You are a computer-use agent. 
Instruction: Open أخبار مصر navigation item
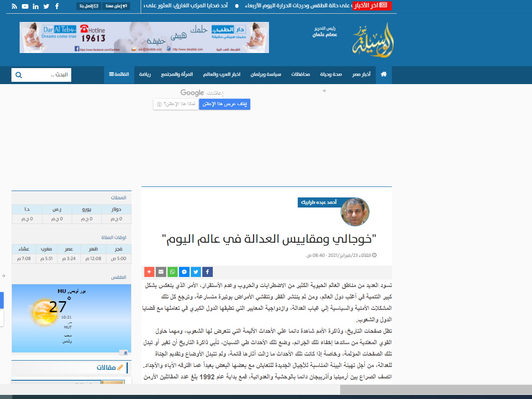[x=361, y=74]
